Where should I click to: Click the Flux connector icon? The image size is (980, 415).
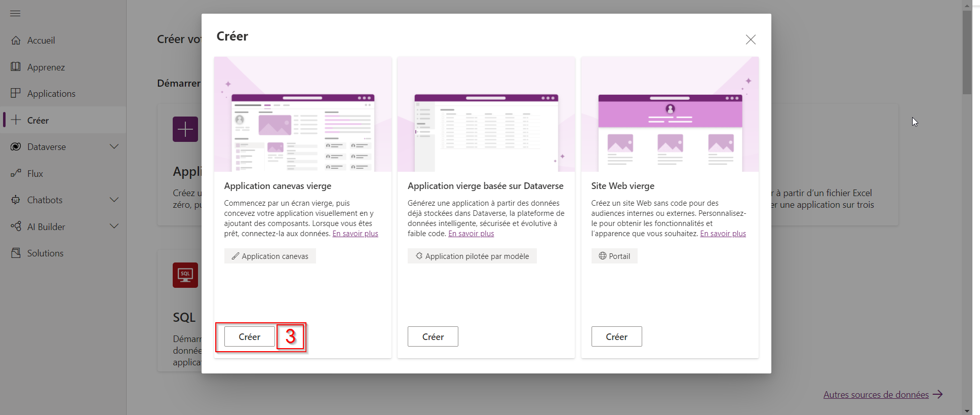click(16, 173)
